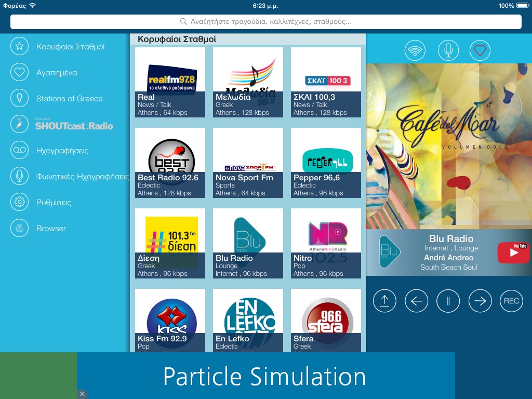The width and height of the screenshot is (532, 399).
Task: Open Ηχογραφήσεις recordings menu
Action: [x=62, y=151]
